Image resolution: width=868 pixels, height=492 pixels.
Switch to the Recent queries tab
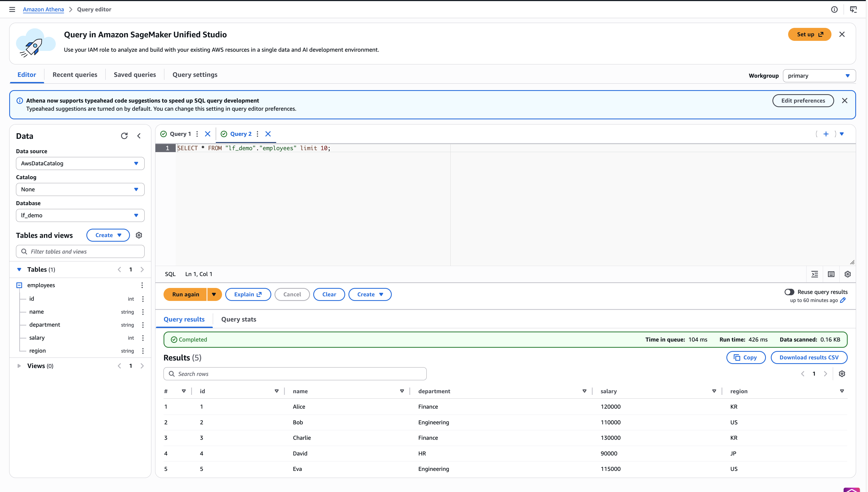[75, 75]
